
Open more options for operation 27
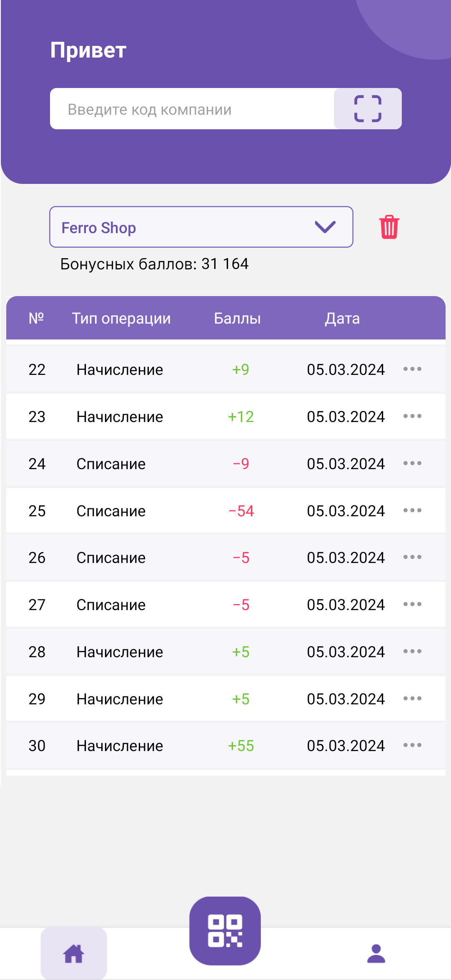pyautogui.click(x=412, y=604)
